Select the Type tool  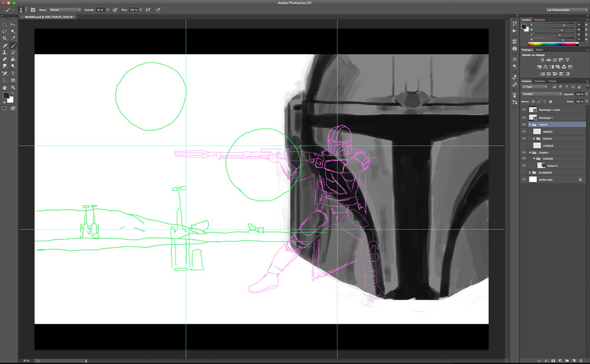point(13,73)
